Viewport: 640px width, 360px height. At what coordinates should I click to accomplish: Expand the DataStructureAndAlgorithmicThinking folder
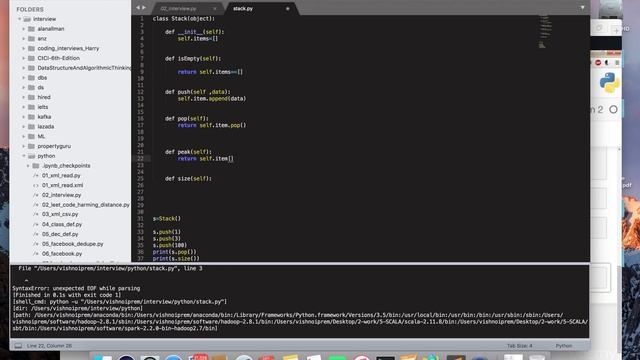click(24, 68)
